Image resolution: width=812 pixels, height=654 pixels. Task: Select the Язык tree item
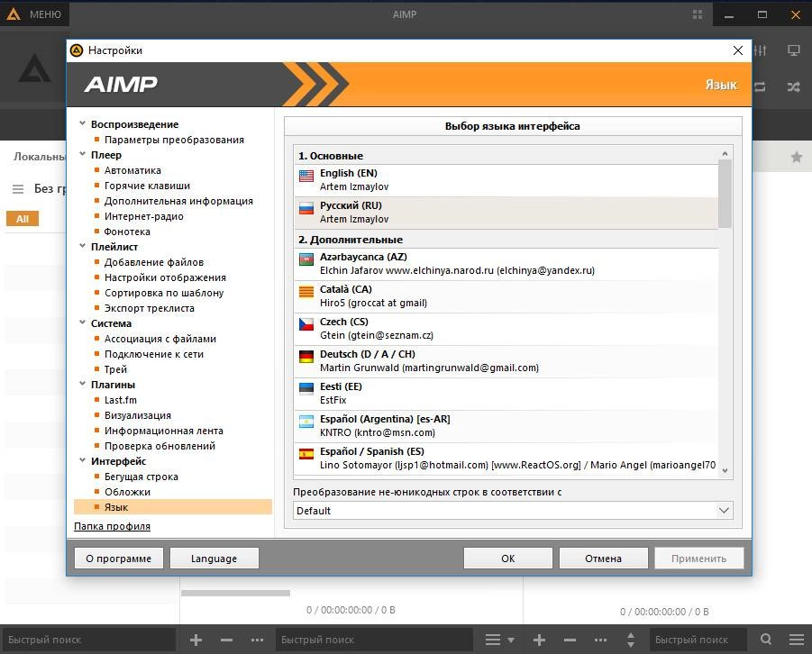173,507
